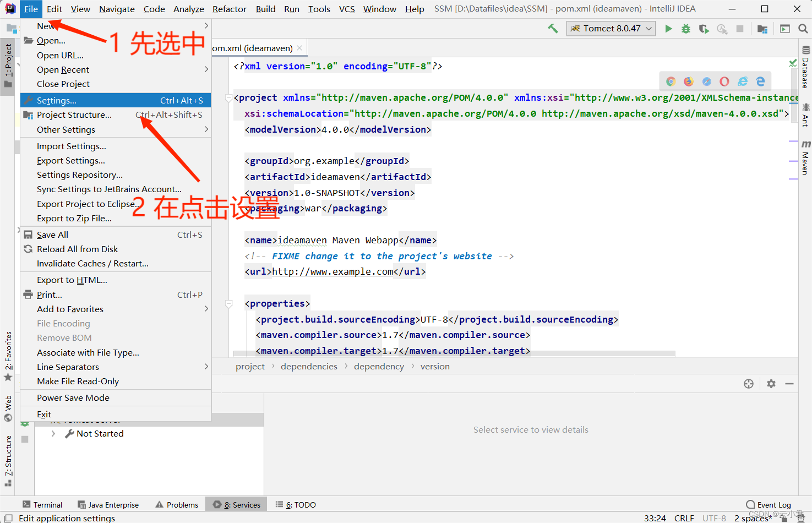Click the project breadcrumb
812x523 pixels.
[250, 367]
